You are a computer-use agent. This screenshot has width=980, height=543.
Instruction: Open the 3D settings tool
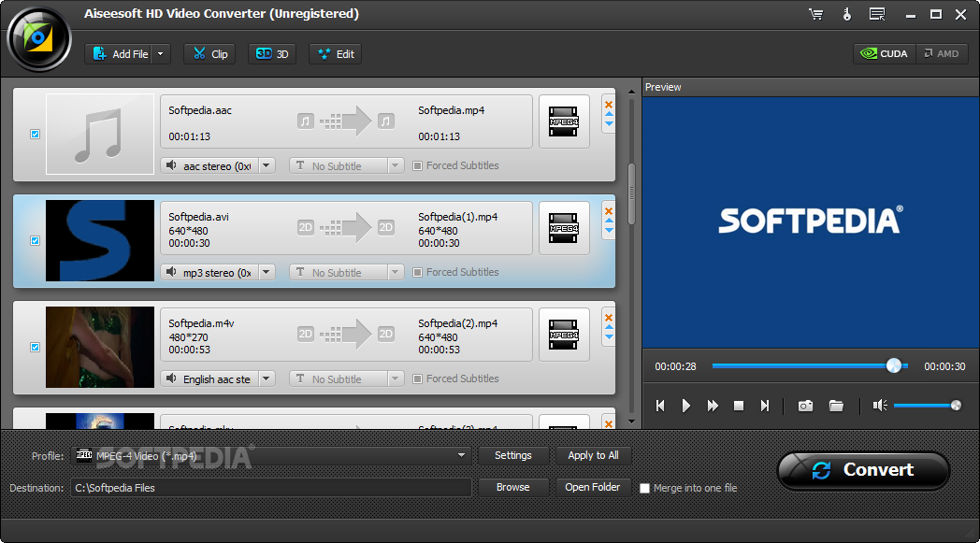coord(272,53)
